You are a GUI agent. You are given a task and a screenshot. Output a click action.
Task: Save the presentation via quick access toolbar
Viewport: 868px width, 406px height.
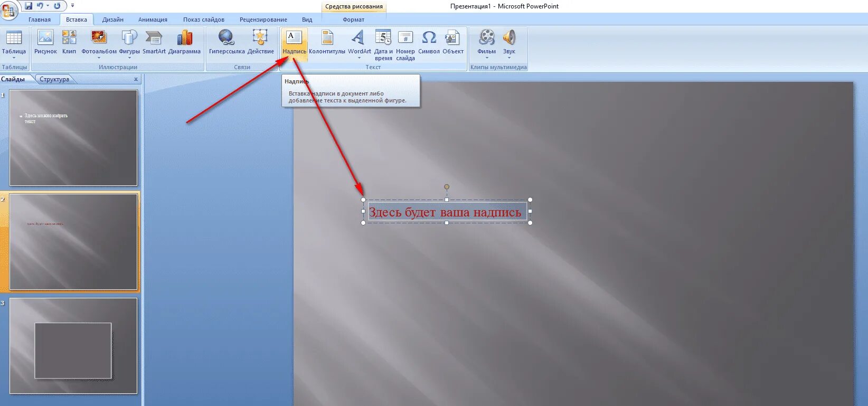[29, 6]
